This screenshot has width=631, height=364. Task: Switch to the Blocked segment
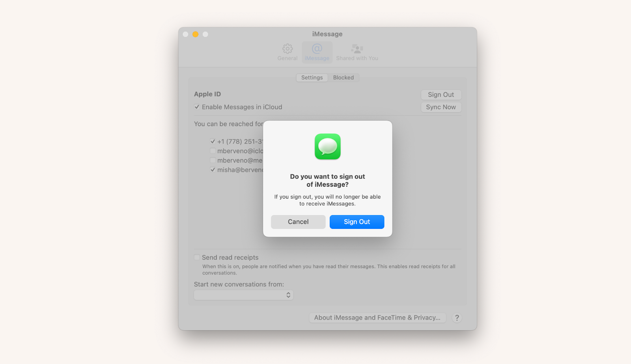point(344,78)
